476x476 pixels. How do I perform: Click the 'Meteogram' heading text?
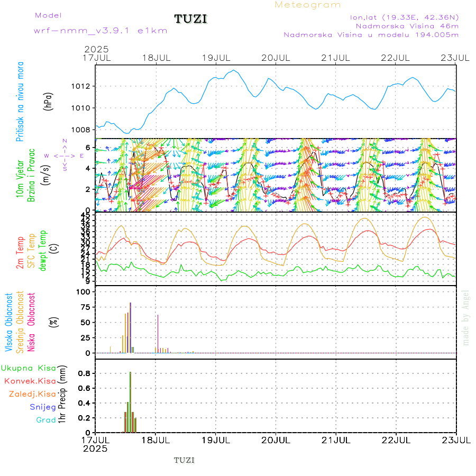coord(307,5)
